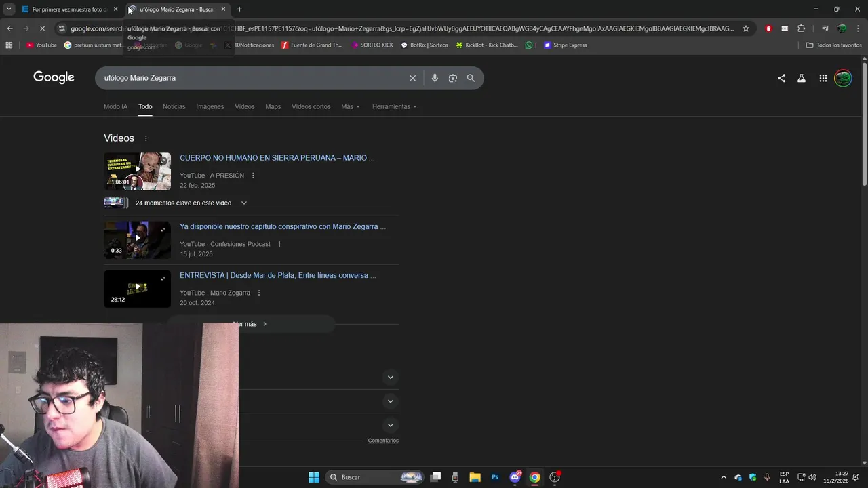
Task: Play the 1:06:01 video thumbnail
Action: 137,171
